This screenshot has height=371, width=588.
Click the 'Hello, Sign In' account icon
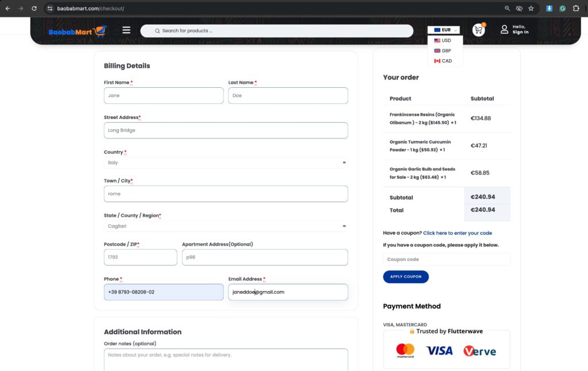(504, 29)
